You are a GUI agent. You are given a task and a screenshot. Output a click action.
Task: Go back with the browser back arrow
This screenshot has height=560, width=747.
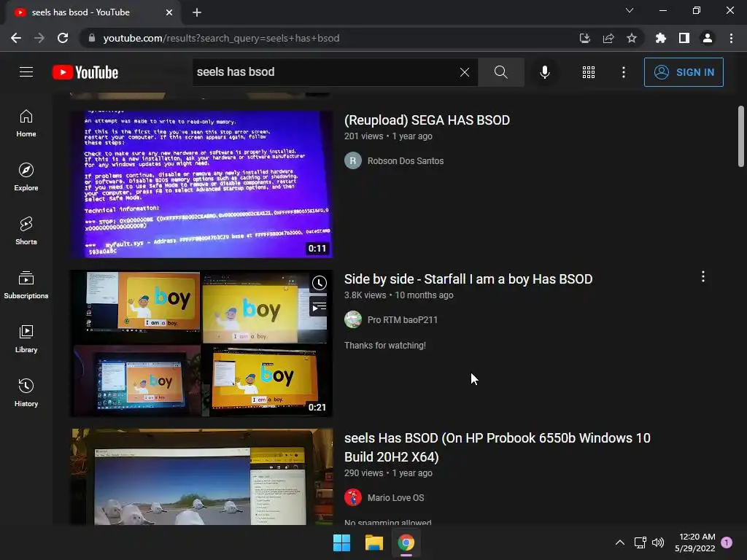point(16,38)
